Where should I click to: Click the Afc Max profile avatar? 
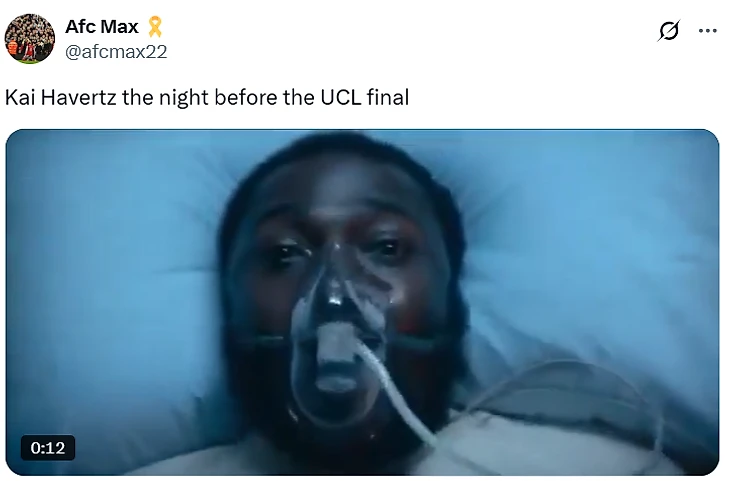pos(30,38)
